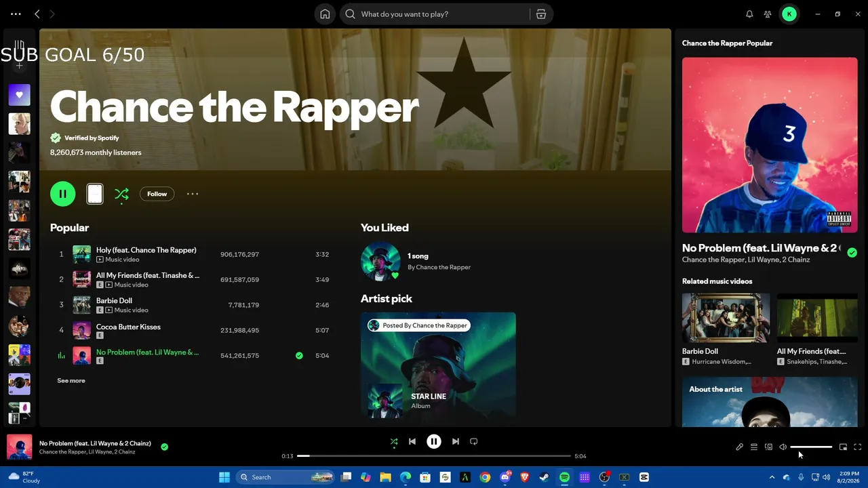Open the profile avatar labeled K
The width and height of the screenshot is (868, 488).
click(789, 14)
